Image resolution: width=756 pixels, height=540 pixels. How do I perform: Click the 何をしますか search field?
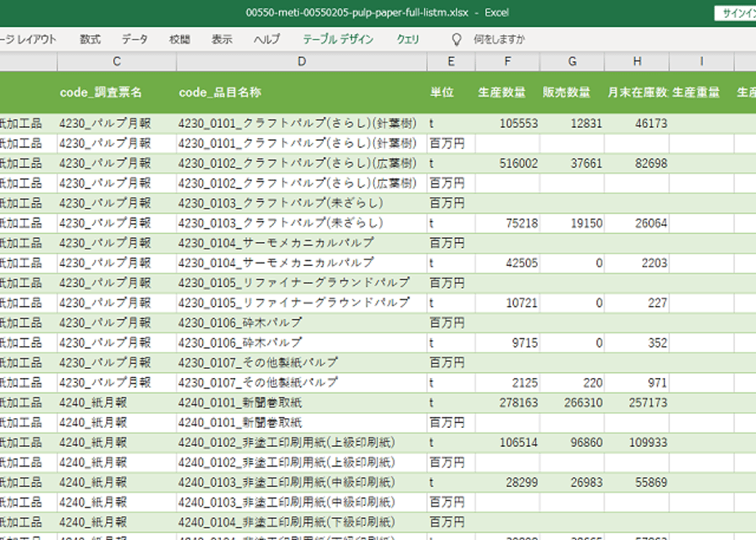[499, 39]
